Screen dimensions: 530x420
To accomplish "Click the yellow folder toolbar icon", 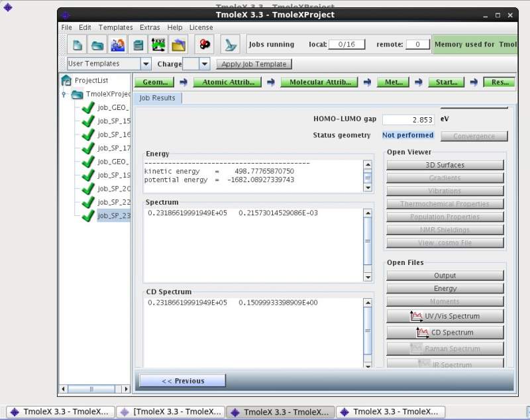I will 178,44.
